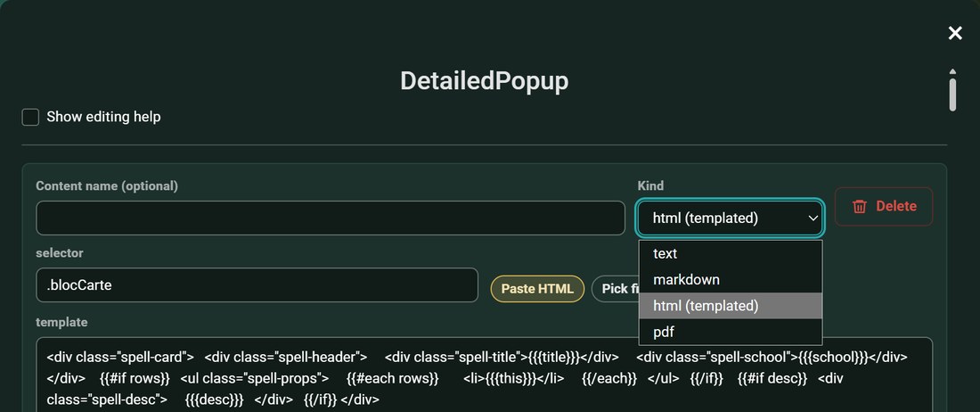
Task: Select pdf from the Kind list
Action: tap(730, 332)
